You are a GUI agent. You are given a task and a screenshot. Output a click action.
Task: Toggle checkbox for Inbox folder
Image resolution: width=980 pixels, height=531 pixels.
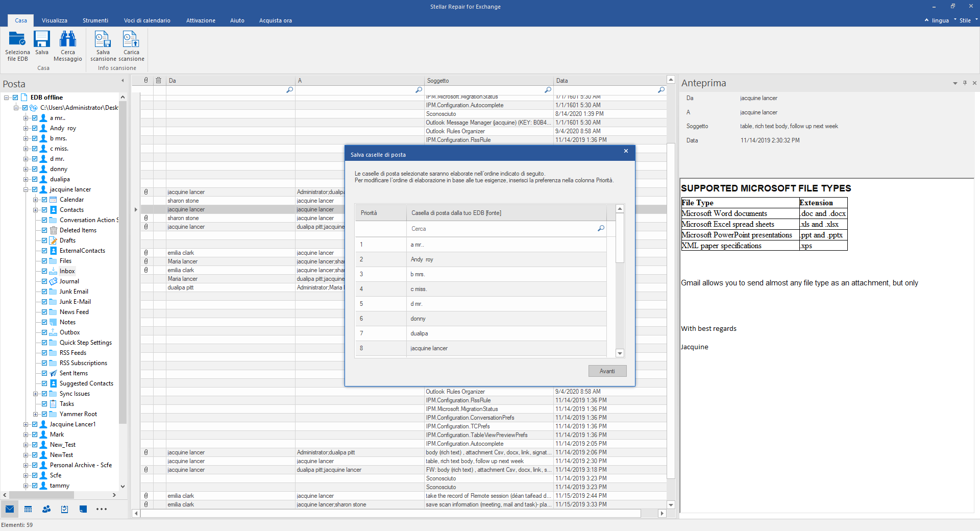pos(44,271)
